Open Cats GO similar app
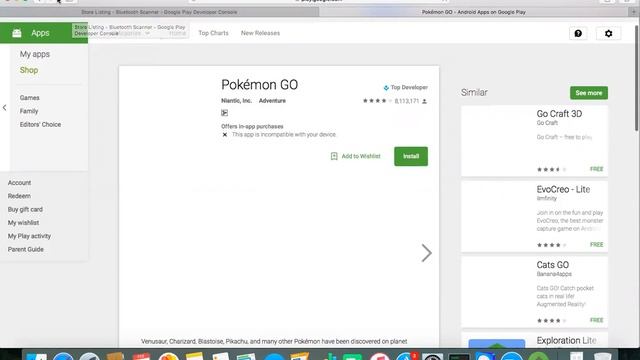This screenshot has width=640, height=360. (x=534, y=292)
